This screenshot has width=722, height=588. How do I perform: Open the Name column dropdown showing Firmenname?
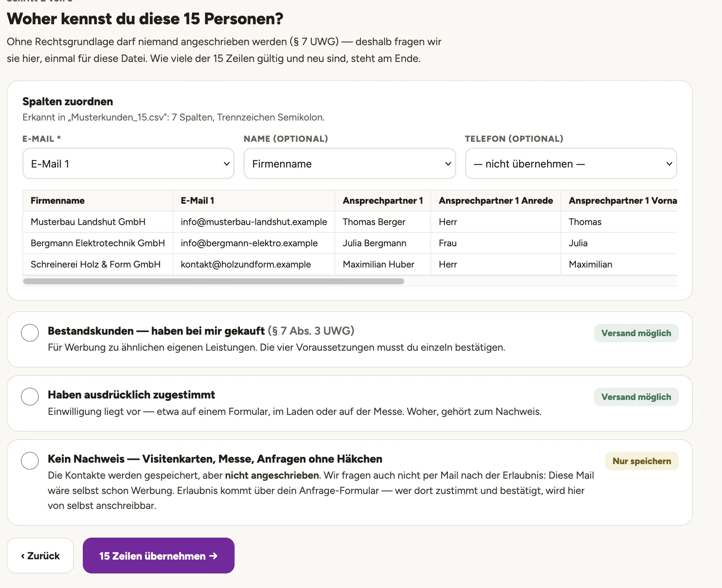pyautogui.click(x=349, y=164)
